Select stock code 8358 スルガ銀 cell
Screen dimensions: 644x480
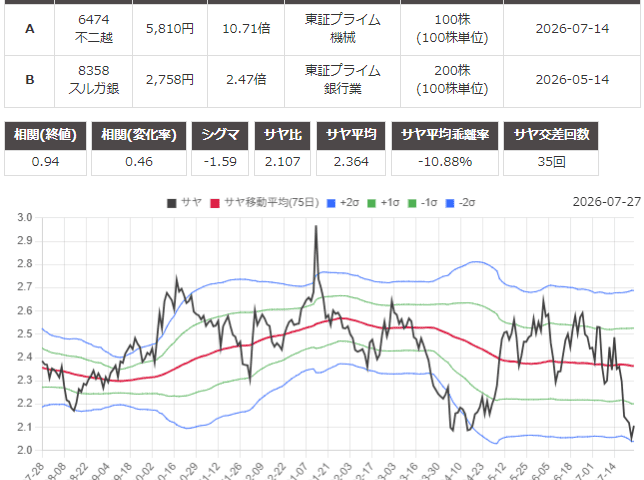coord(94,80)
